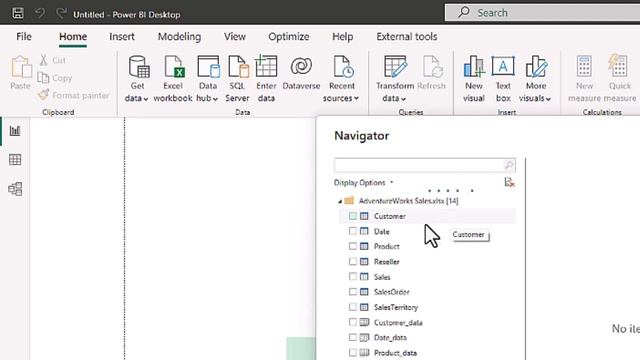The image size is (640, 360).
Task: Choose the SQL Server data source
Action: [x=237, y=78]
